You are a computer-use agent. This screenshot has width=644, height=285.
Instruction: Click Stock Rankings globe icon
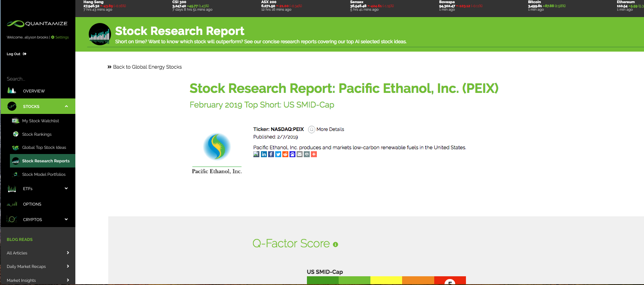(15, 134)
